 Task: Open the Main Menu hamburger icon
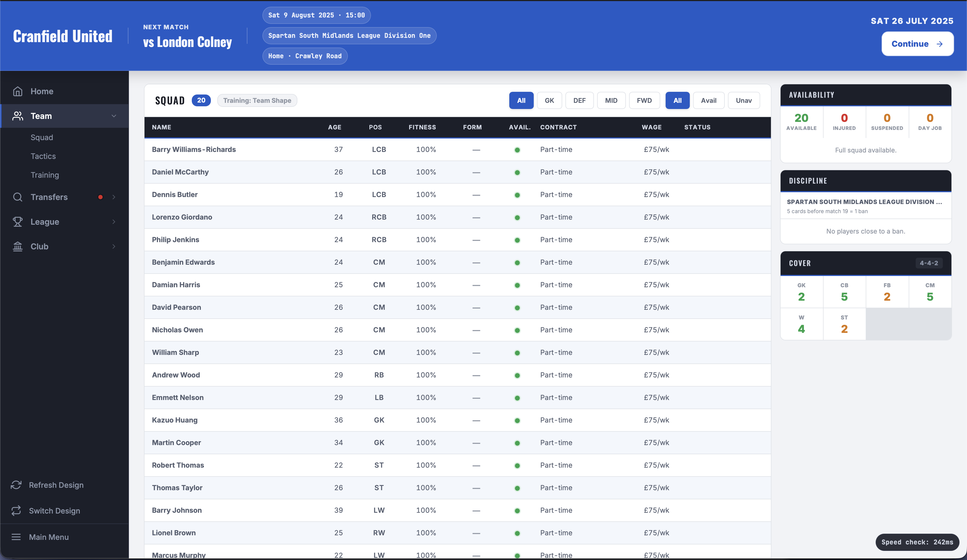(x=16, y=537)
